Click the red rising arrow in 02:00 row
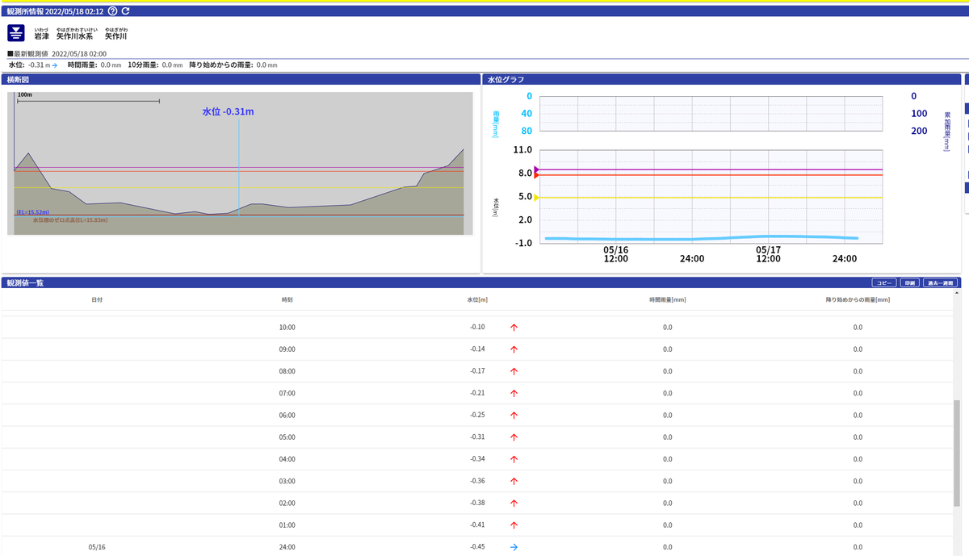Viewport: 969px width, 560px height. click(514, 503)
